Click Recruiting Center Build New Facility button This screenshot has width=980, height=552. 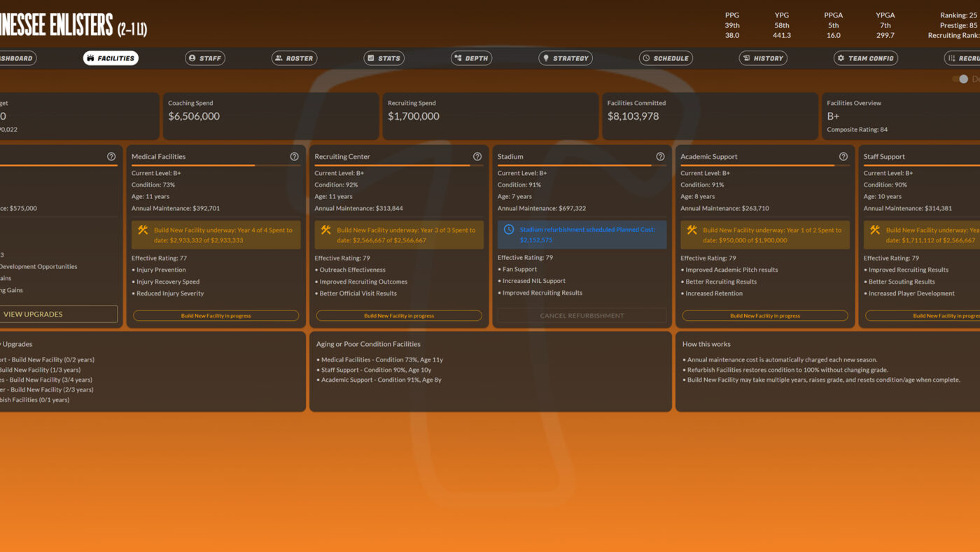click(x=399, y=316)
